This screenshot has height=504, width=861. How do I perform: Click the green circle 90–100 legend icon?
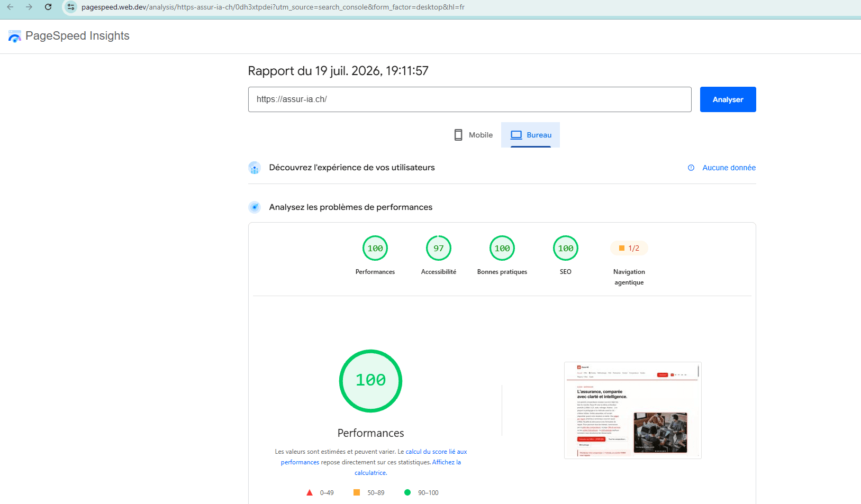click(x=407, y=492)
